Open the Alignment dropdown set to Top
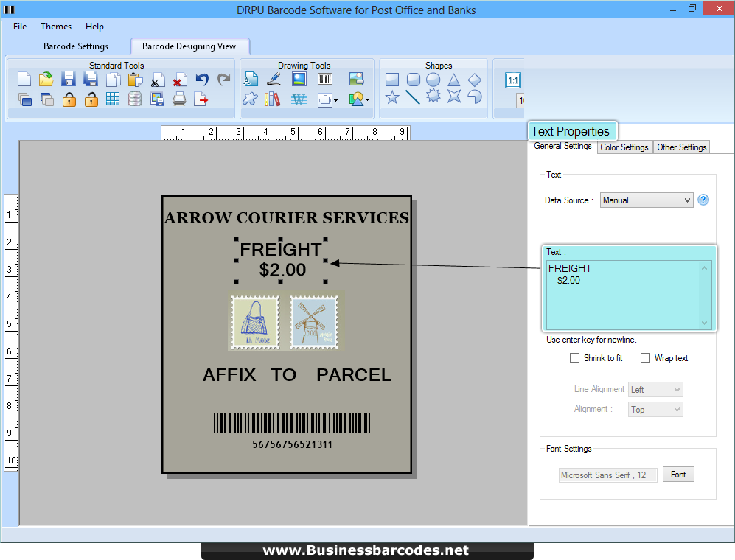Viewport: 735px width, 560px height. 655,409
